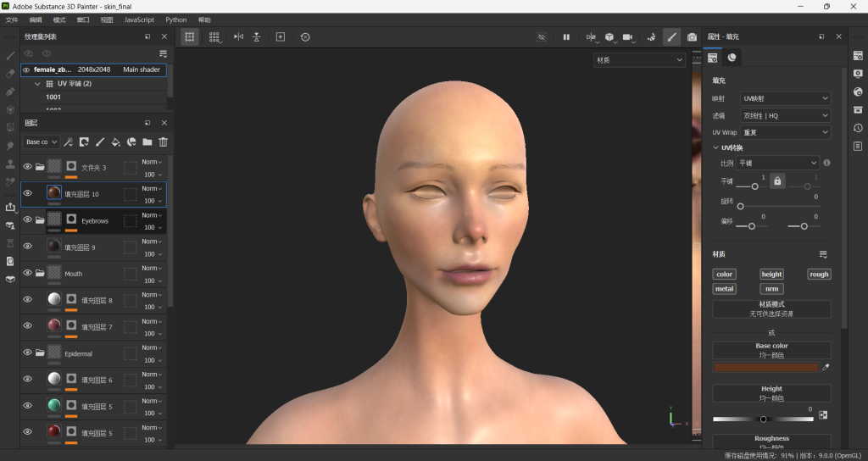The width and height of the screenshot is (868, 461).
Task: Toggle the tiling lock button
Action: 777,181
